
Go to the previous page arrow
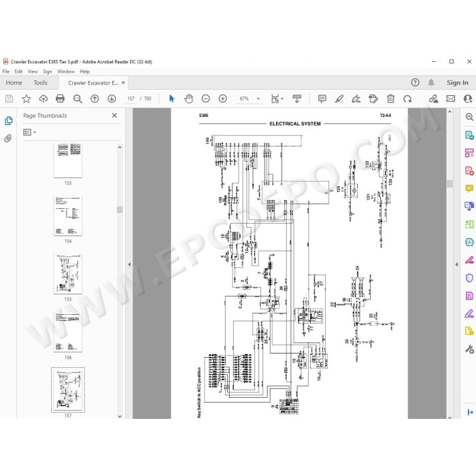click(x=95, y=99)
